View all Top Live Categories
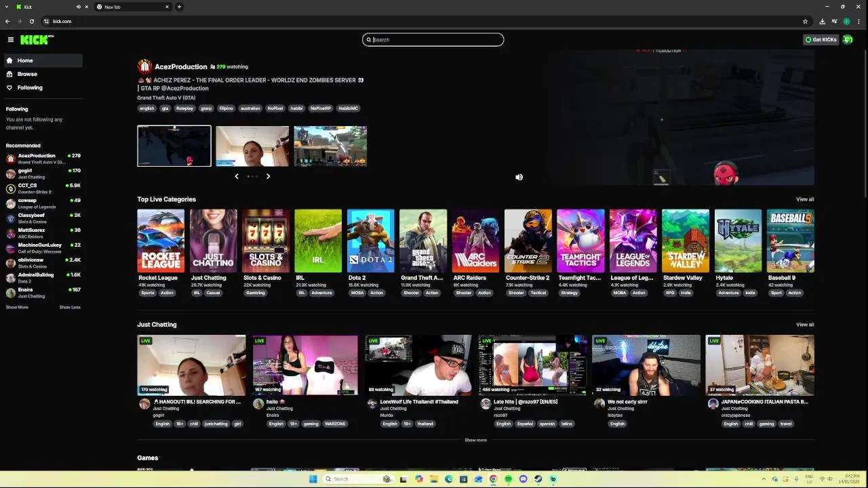Image resolution: width=868 pixels, height=488 pixels. click(805, 199)
